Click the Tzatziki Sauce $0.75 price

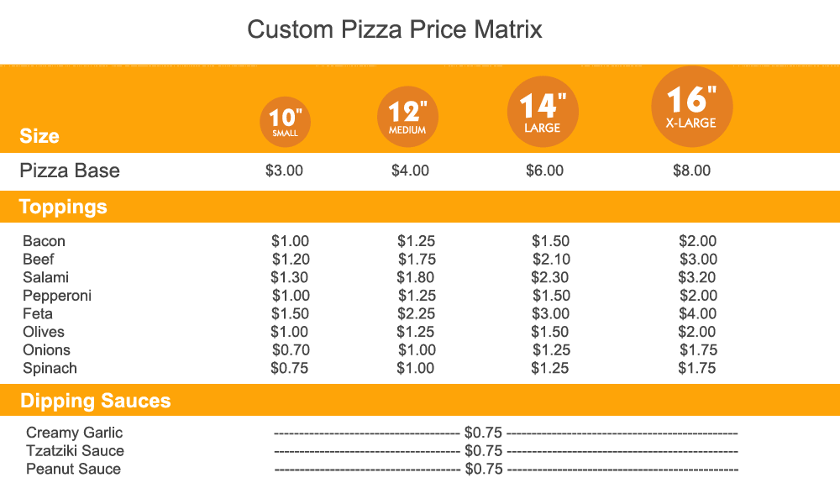pyautogui.click(x=483, y=452)
